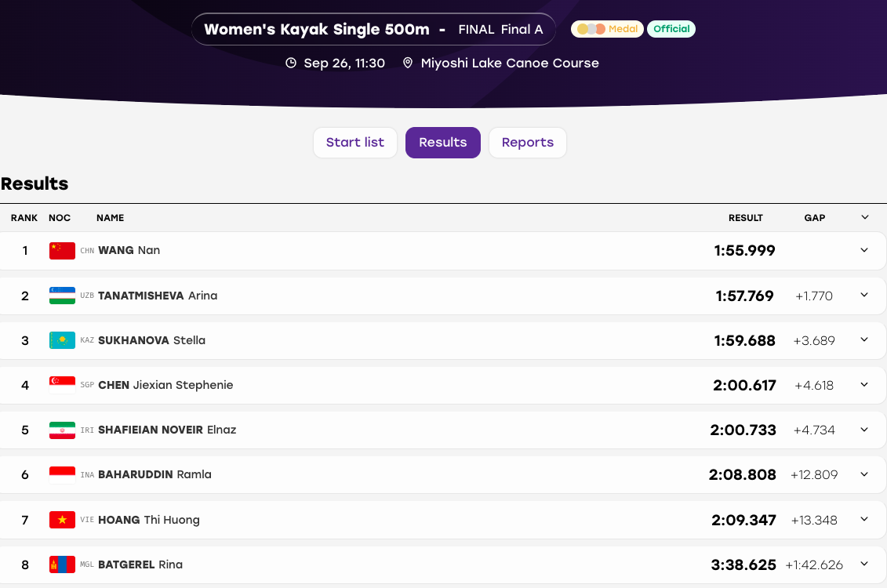Select the Results tab
The image size is (887, 588).
443,143
